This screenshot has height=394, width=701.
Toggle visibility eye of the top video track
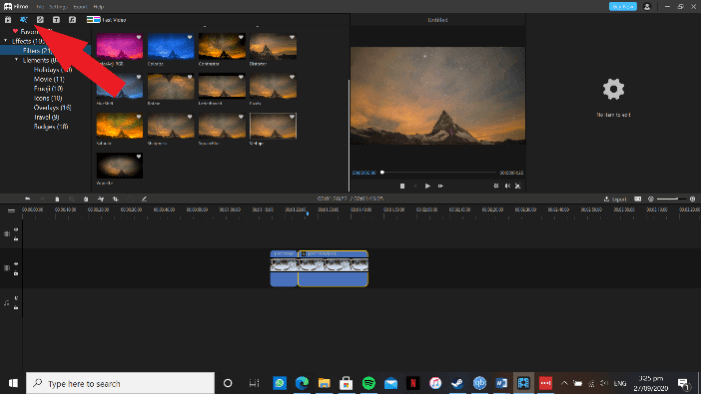pyautogui.click(x=16, y=229)
